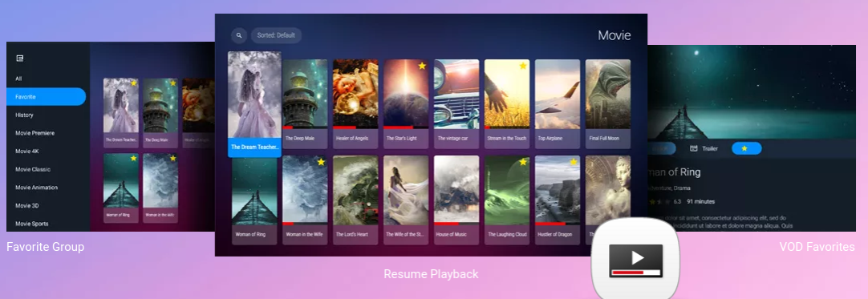The image size is (868, 299).
Task: Click the star on Stream in the Touch poster
Action: pos(522,66)
